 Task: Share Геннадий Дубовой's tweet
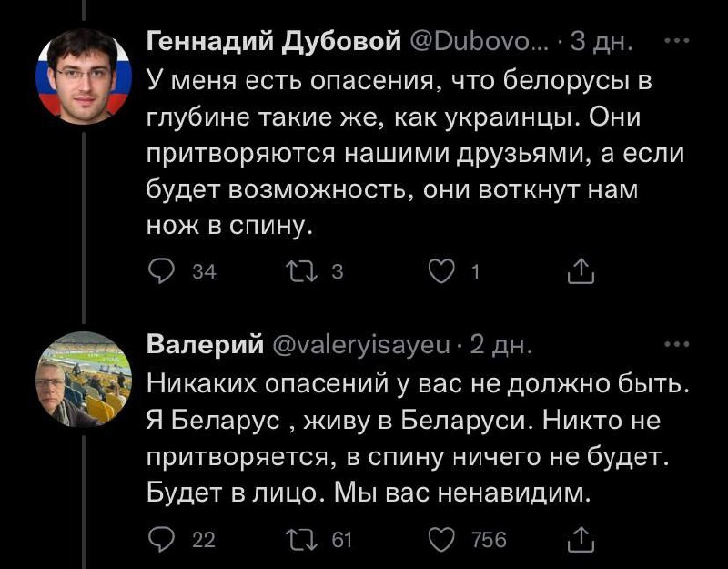pos(580,269)
